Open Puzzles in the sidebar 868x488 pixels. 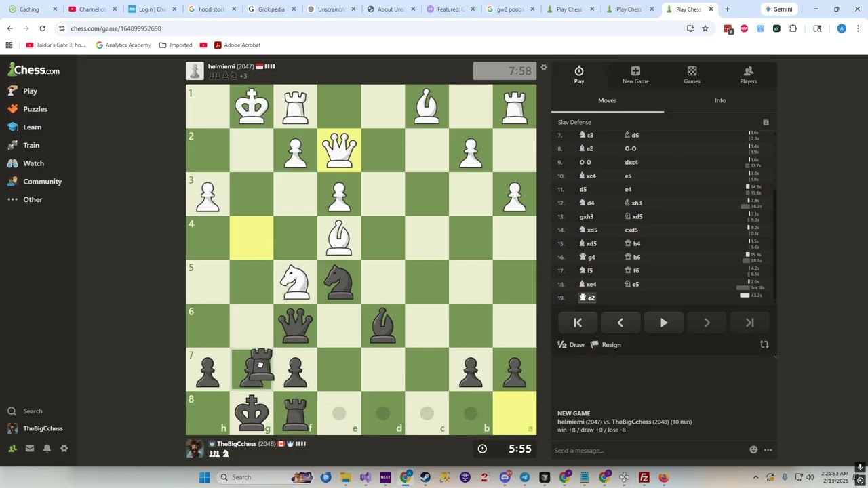(x=28, y=109)
